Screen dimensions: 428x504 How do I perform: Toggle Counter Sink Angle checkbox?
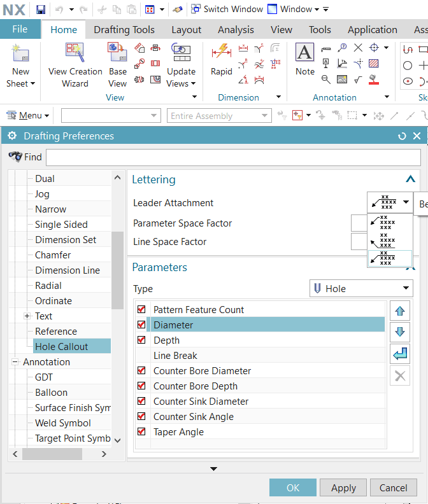141,416
